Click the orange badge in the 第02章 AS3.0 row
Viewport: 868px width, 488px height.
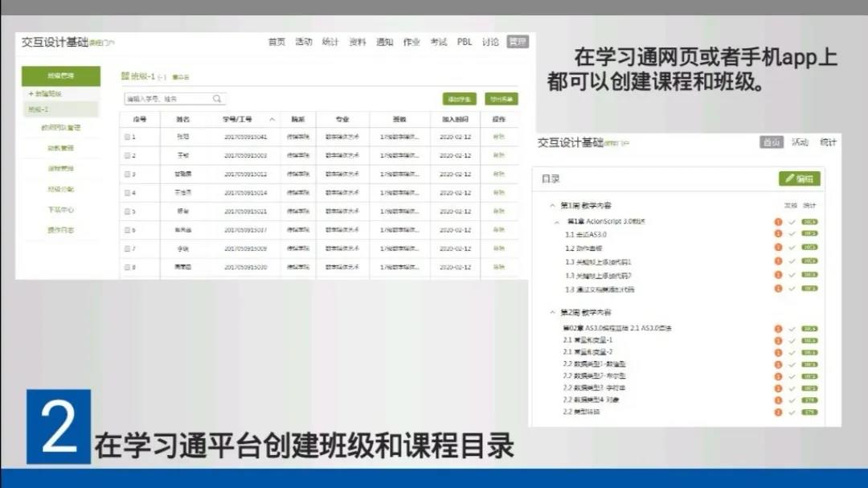pos(778,329)
